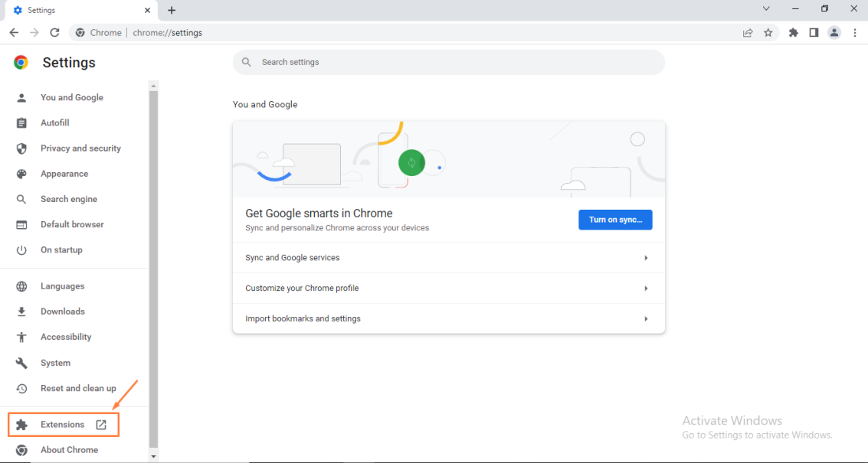The image size is (868, 463).
Task: Click the share page icon
Action: point(748,33)
